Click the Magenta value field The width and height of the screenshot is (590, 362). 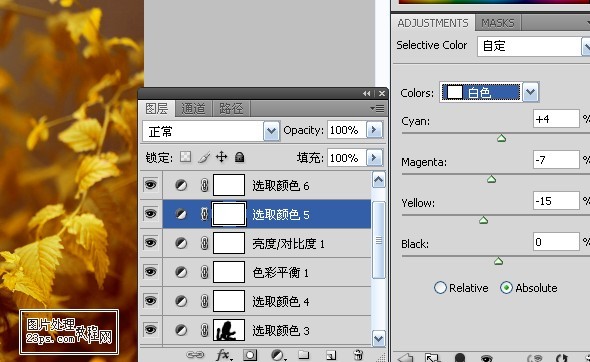(556, 160)
